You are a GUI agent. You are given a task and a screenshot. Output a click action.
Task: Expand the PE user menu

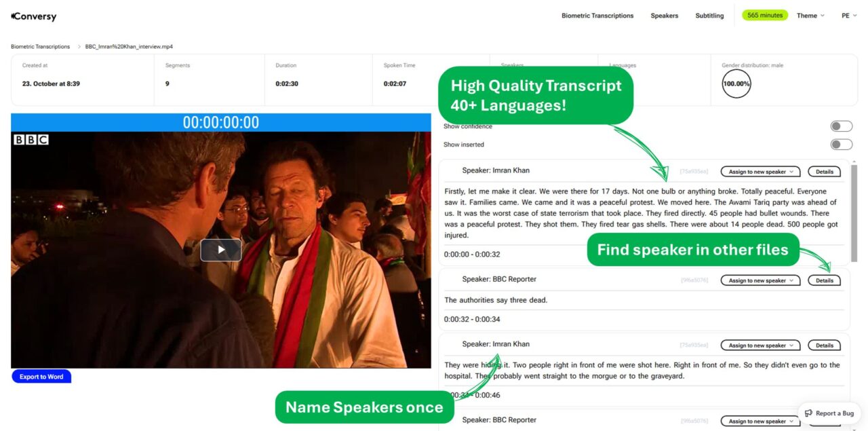850,16
